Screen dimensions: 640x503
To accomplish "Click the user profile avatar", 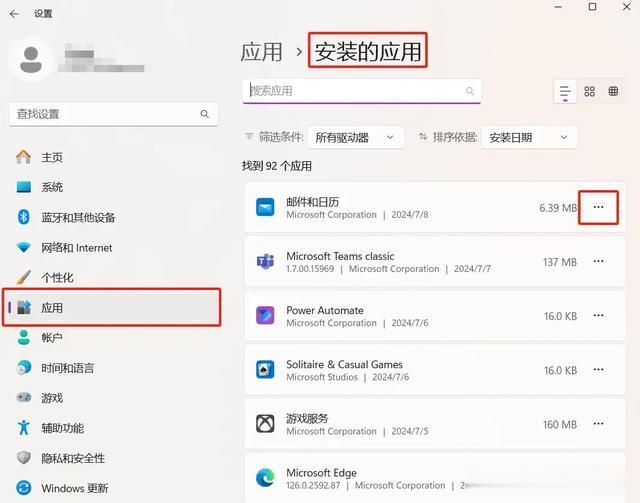I will click(x=31, y=60).
